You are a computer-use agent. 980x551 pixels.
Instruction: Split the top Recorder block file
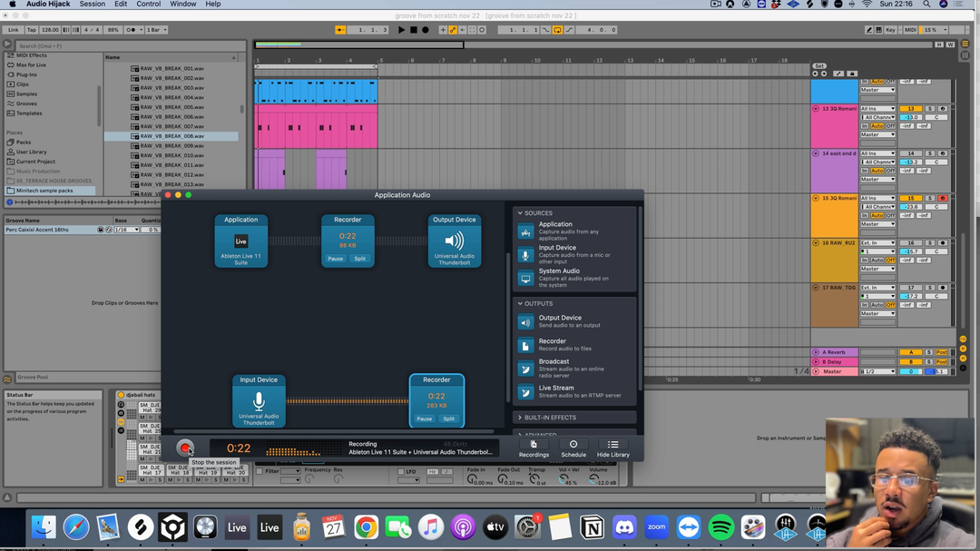[360, 259]
